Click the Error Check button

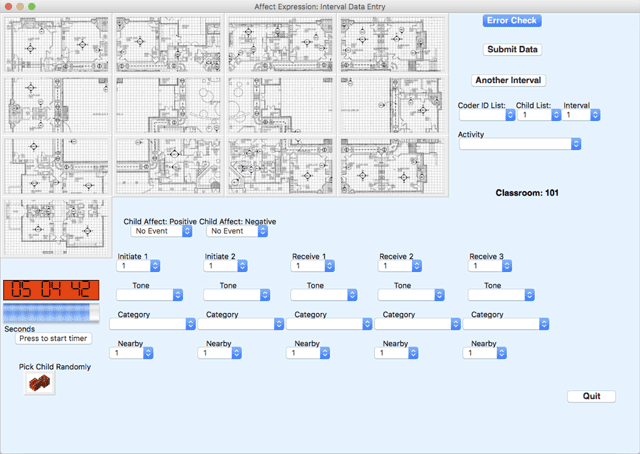(x=511, y=20)
